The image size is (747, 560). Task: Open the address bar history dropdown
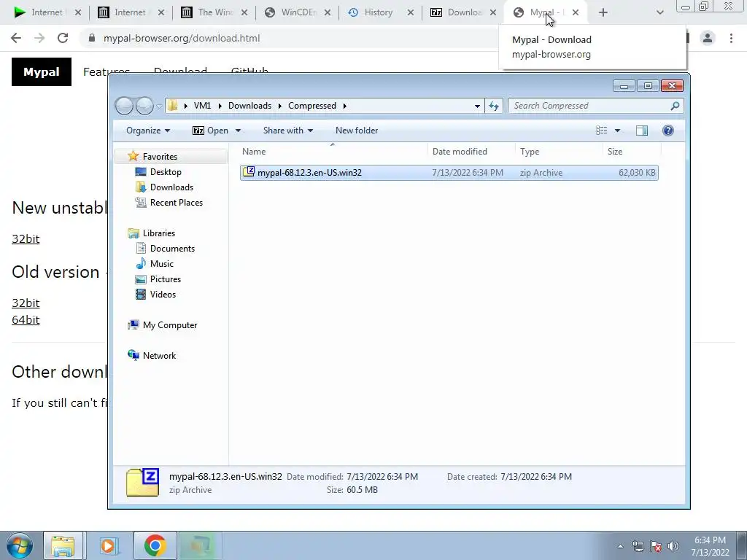pos(477,106)
